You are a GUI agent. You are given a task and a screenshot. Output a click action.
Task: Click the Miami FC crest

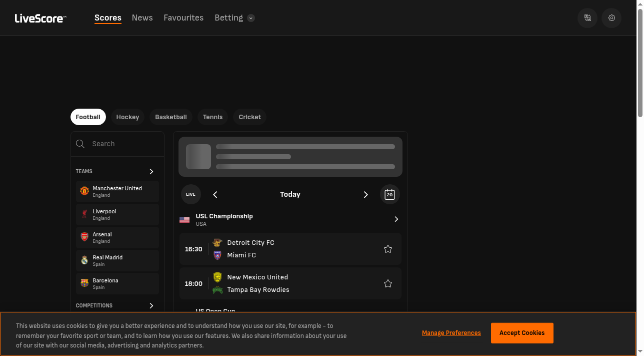click(x=217, y=255)
